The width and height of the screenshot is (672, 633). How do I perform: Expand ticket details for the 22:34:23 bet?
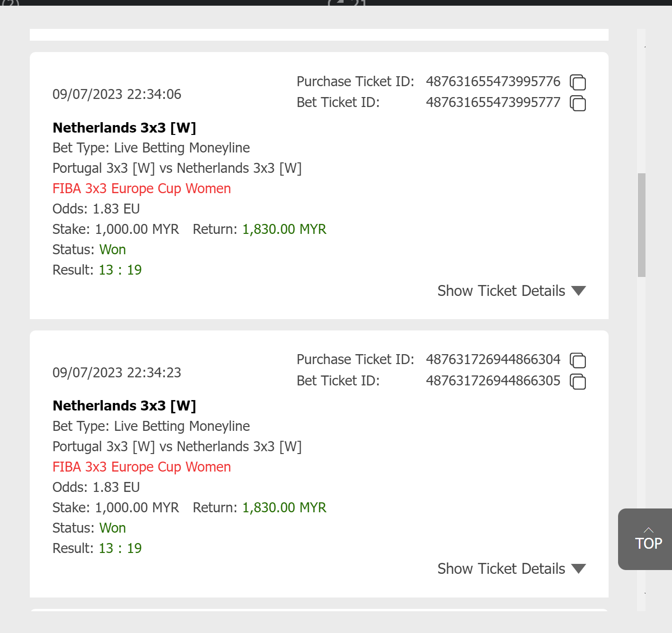pos(511,569)
